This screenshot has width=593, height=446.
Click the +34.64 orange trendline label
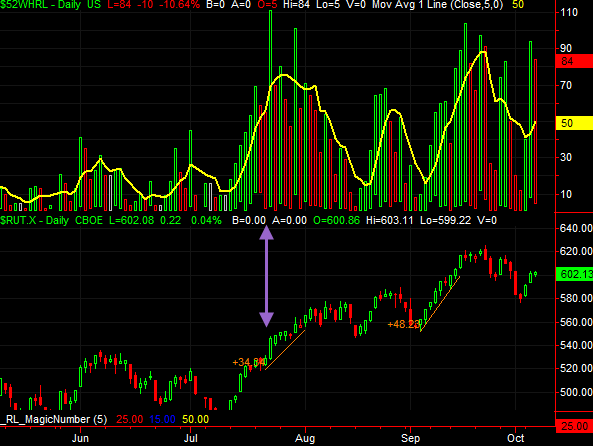249,362
